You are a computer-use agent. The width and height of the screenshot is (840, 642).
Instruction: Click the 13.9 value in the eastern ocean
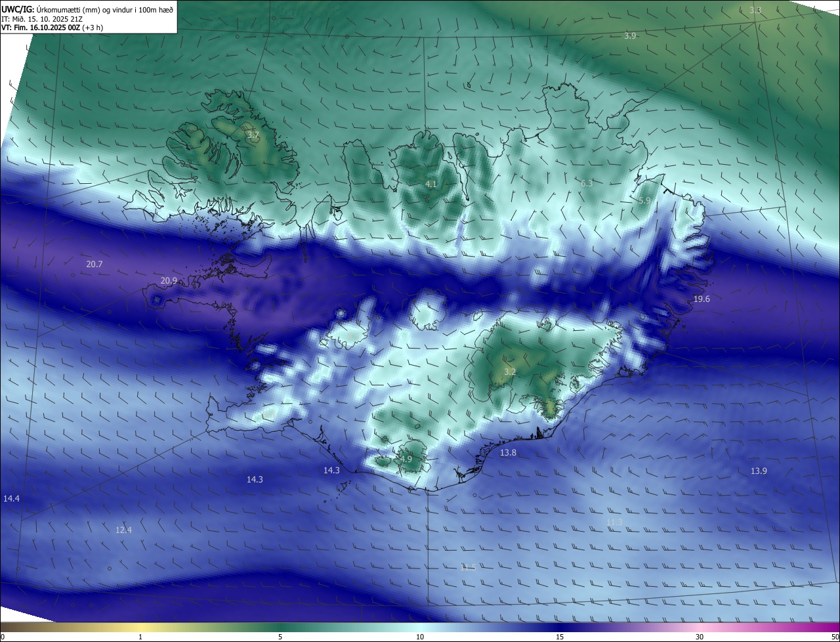[x=759, y=471]
